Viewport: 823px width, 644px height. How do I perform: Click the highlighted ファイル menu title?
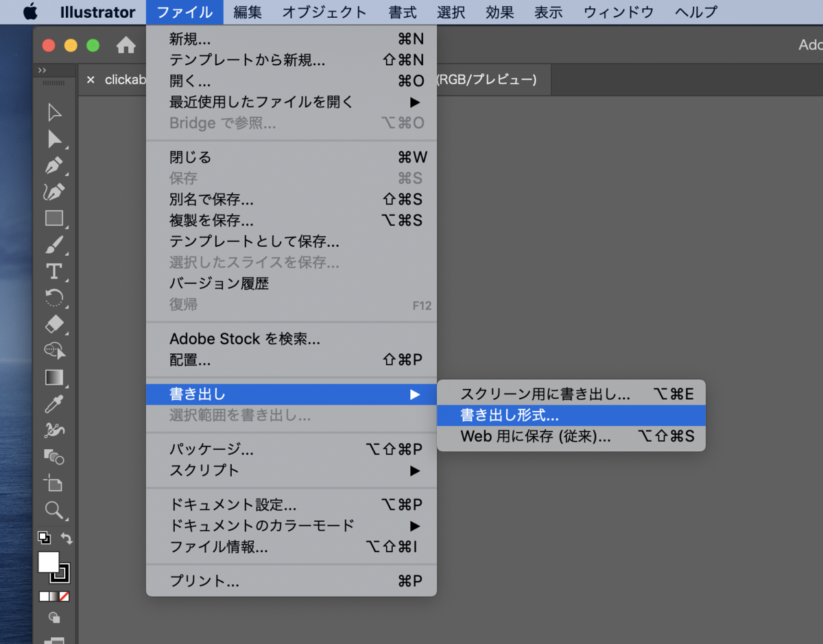184,12
